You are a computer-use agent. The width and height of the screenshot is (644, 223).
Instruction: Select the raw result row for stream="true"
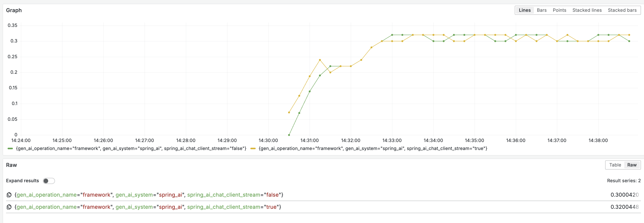pos(324,207)
